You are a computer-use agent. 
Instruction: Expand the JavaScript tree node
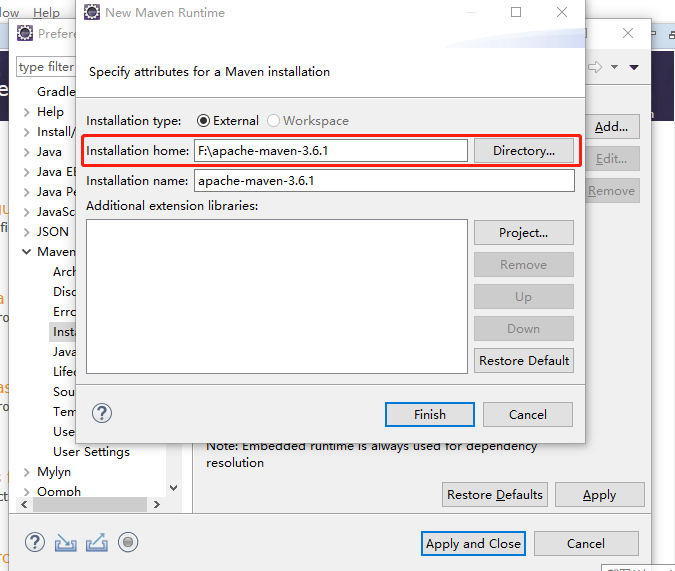(27, 212)
